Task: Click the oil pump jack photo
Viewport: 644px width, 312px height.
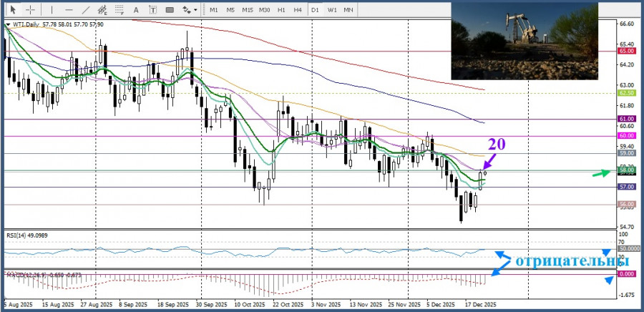Action: pyautogui.click(x=524, y=41)
